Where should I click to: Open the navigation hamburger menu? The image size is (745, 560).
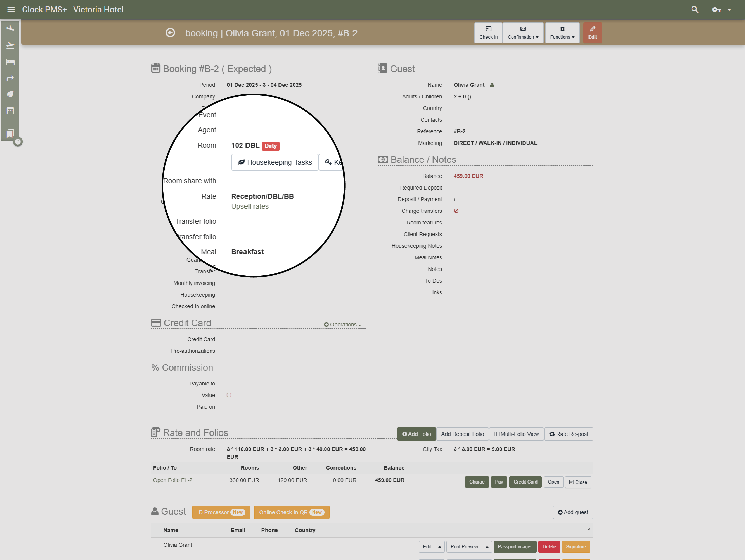coord(11,9)
